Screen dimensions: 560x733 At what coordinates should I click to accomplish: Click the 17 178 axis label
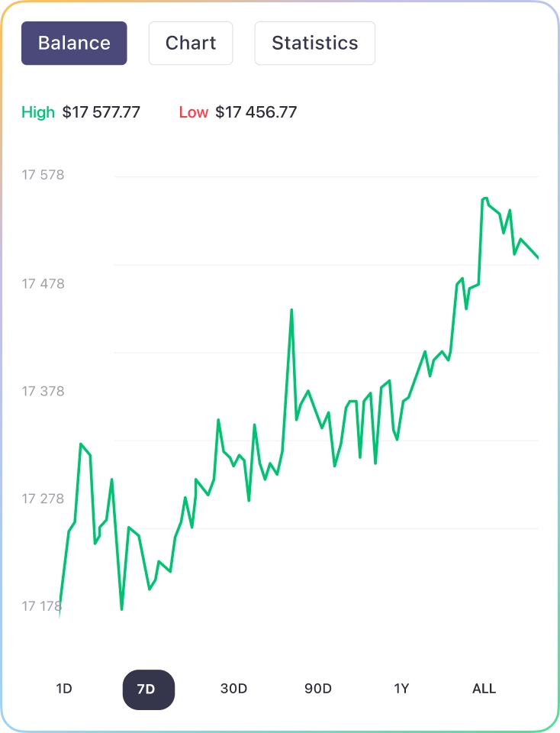pos(41,606)
